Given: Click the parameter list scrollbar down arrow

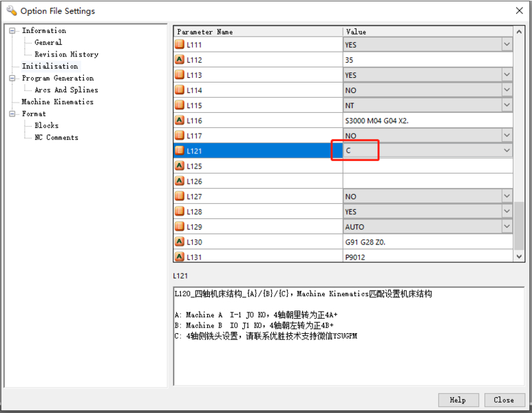Looking at the screenshot, I should click(x=520, y=256).
